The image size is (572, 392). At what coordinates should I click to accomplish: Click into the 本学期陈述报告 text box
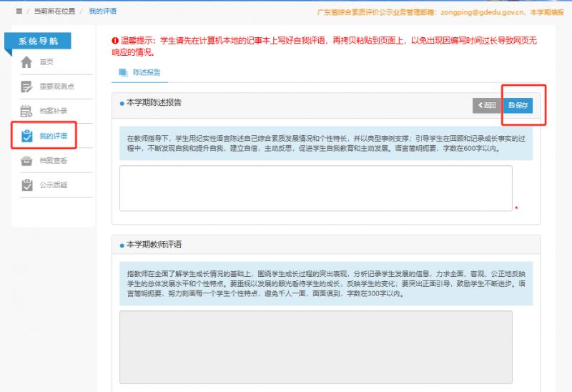pos(316,188)
